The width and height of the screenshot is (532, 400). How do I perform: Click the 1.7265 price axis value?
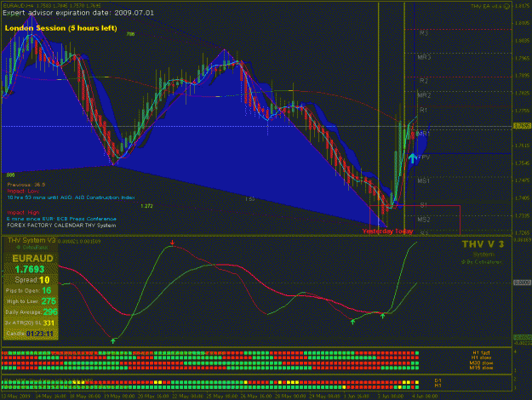[522, 232]
